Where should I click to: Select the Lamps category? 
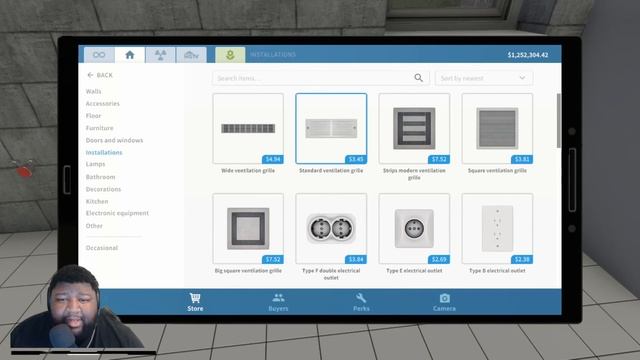tap(96, 164)
